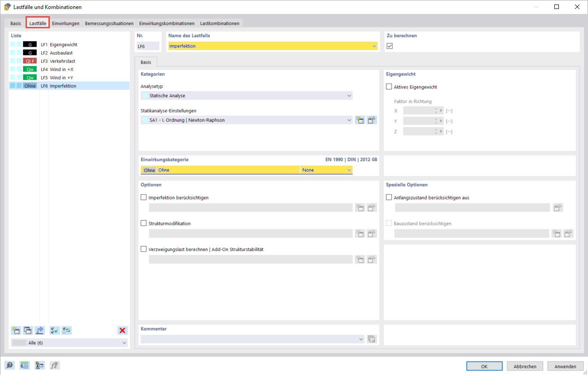Click the Y factor stepper arrows

point(436,121)
